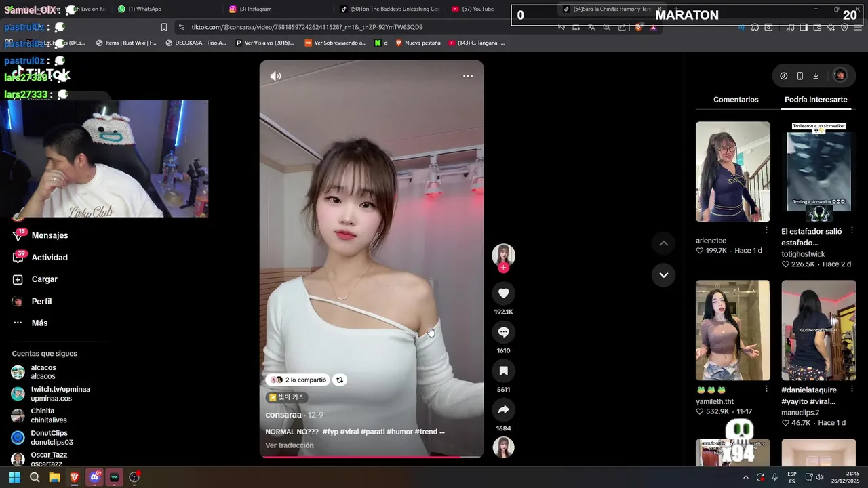Open the followed account Chinita
868x488 pixels.
click(x=39, y=415)
